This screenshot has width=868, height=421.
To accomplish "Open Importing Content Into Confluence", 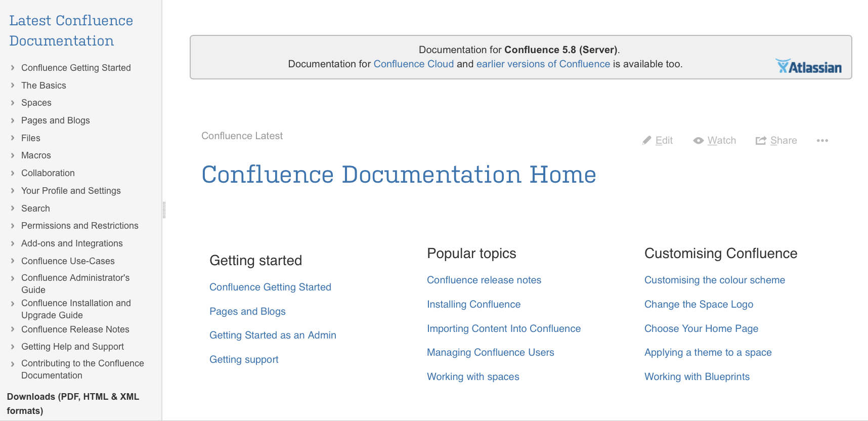I will pyautogui.click(x=504, y=328).
